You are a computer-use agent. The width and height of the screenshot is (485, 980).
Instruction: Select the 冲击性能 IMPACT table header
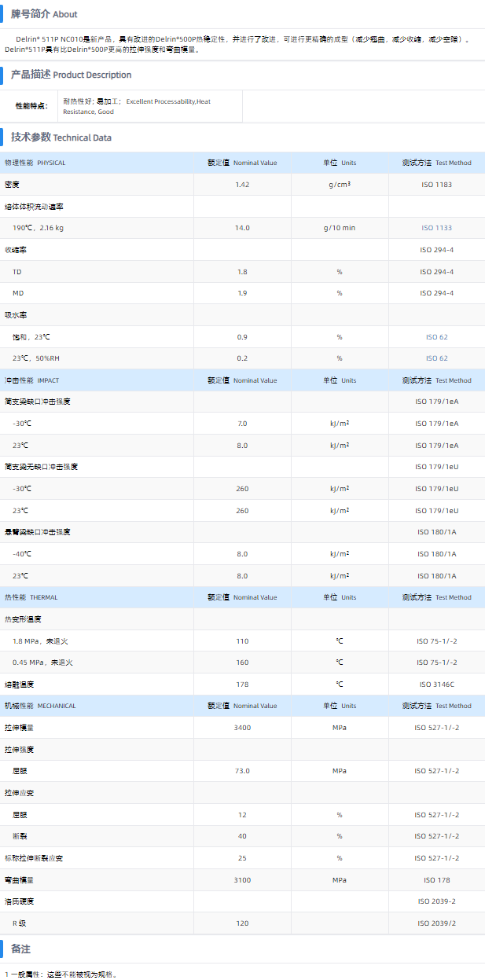click(x=32, y=380)
